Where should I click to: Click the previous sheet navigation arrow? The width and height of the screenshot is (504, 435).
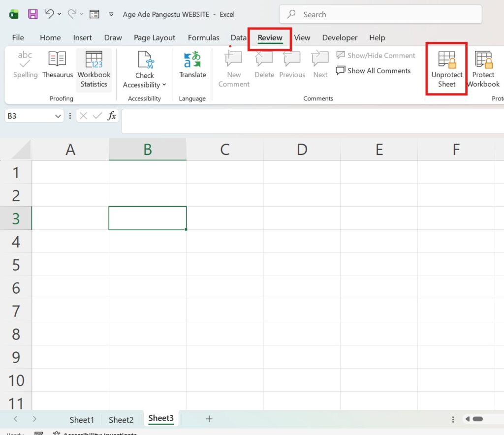pyautogui.click(x=15, y=419)
